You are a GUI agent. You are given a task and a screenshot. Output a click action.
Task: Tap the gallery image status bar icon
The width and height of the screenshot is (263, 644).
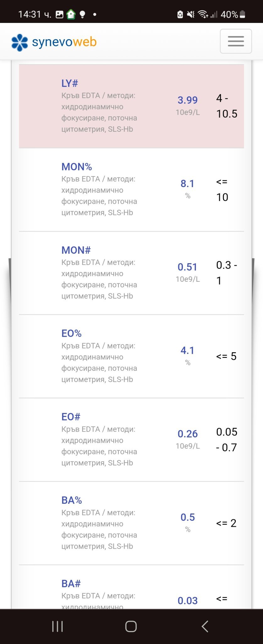59,14
